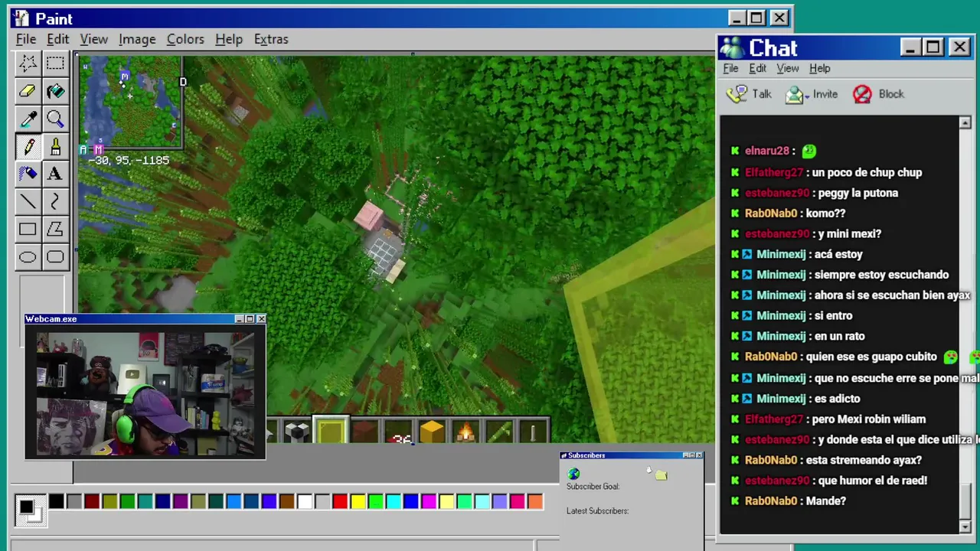The width and height of the screenshot is (980, 551).
Task: Open the File menu in Chat window
Action: click(x=730, y=68)
